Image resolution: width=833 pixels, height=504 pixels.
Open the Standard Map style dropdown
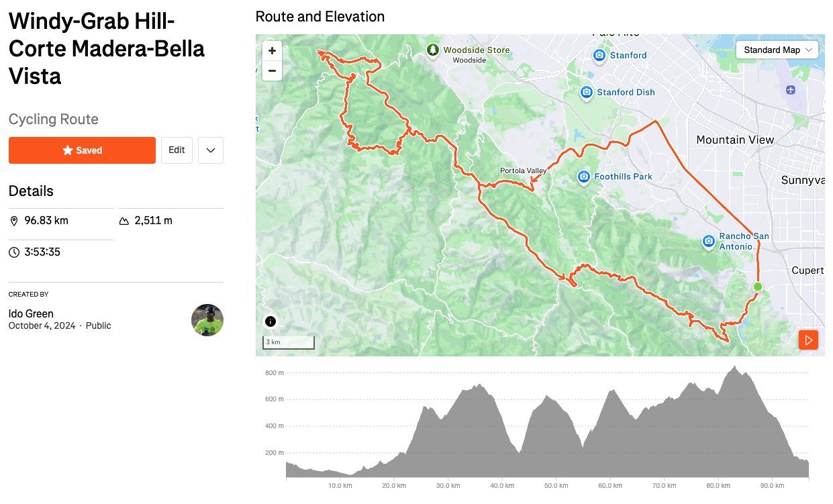[779, 50]
